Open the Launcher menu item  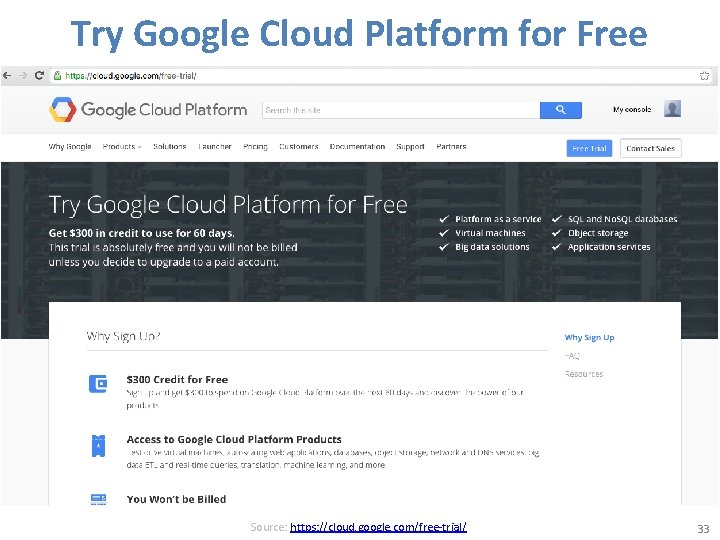coord(214,146)
